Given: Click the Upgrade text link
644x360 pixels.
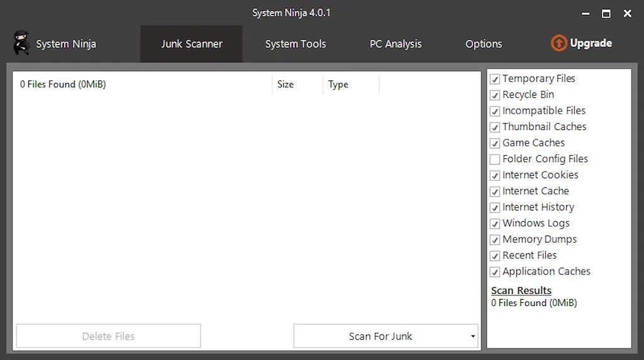Looking at the screenshot, I should (591, 43).
